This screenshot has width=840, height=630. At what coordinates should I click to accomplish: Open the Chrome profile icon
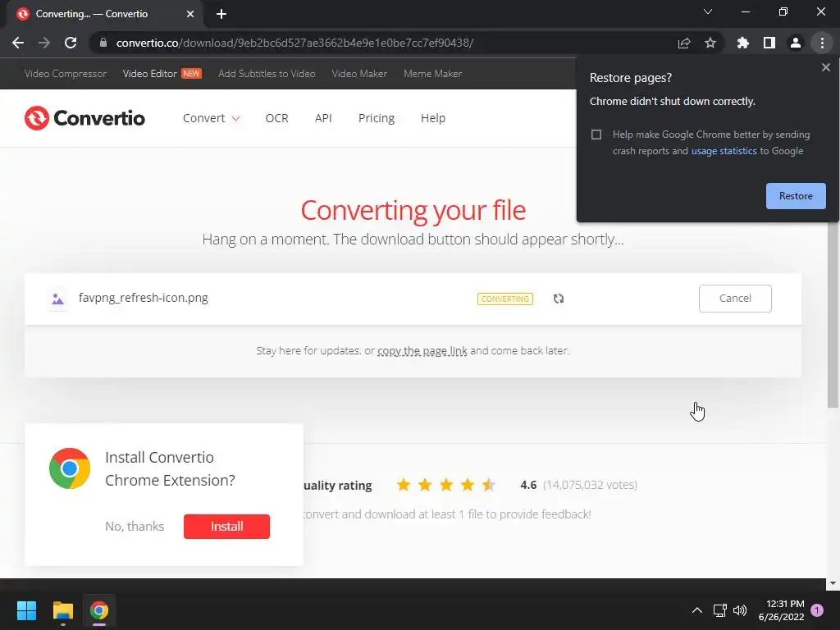(x=796, y=43)
